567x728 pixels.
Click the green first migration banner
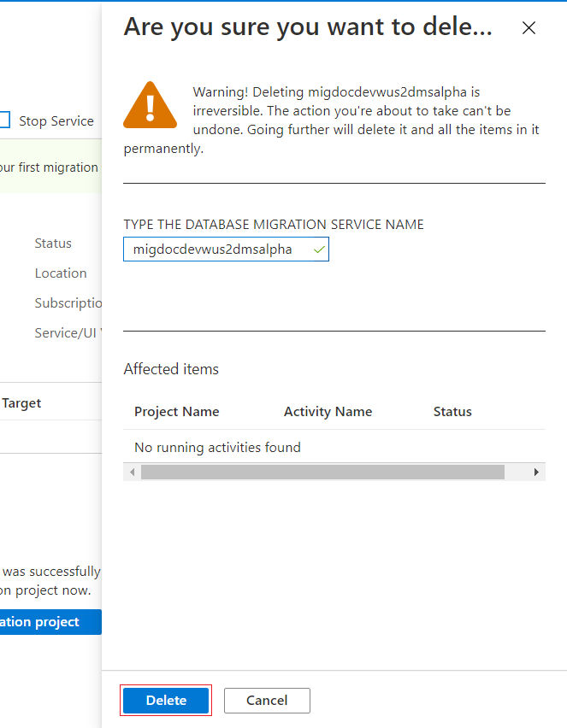pos(49,167)
